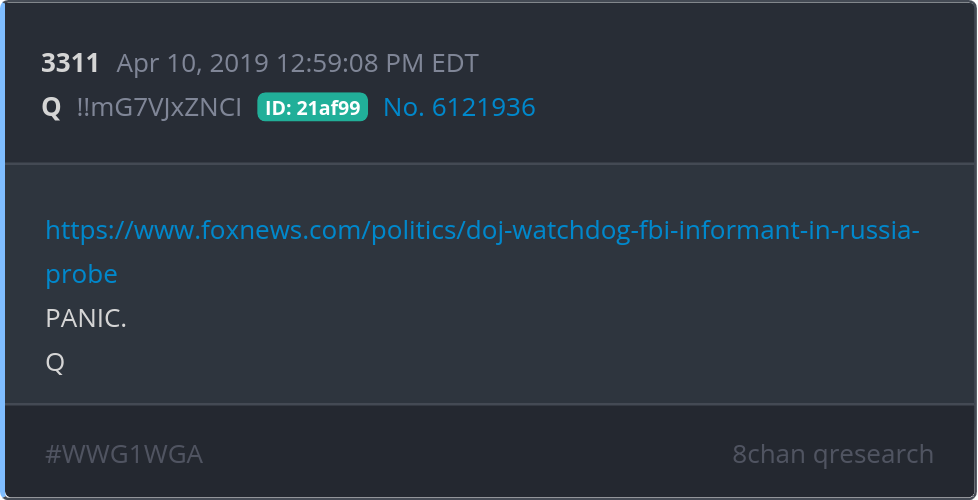Click the tripcode !!mG7VJxZNCI

pos(158,108)
